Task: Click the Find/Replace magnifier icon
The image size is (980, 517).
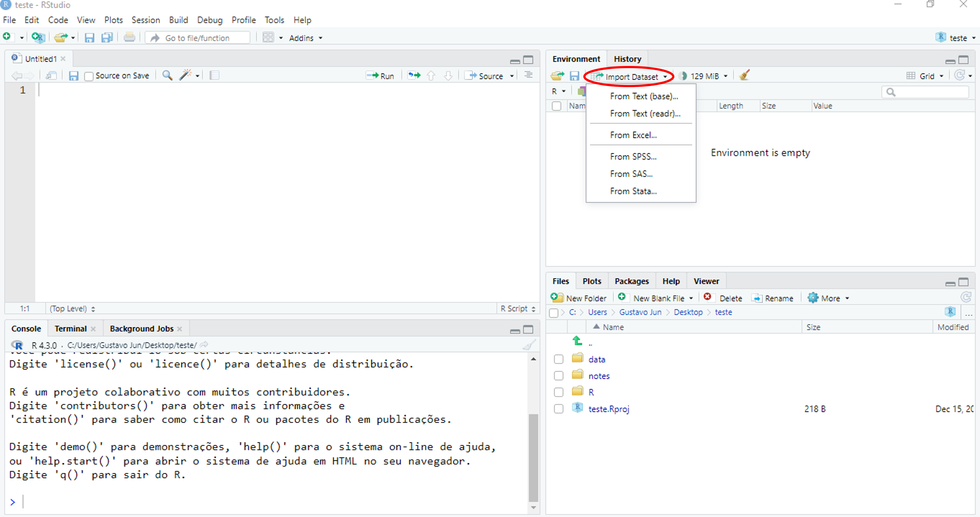Action: tap(167, 75)
